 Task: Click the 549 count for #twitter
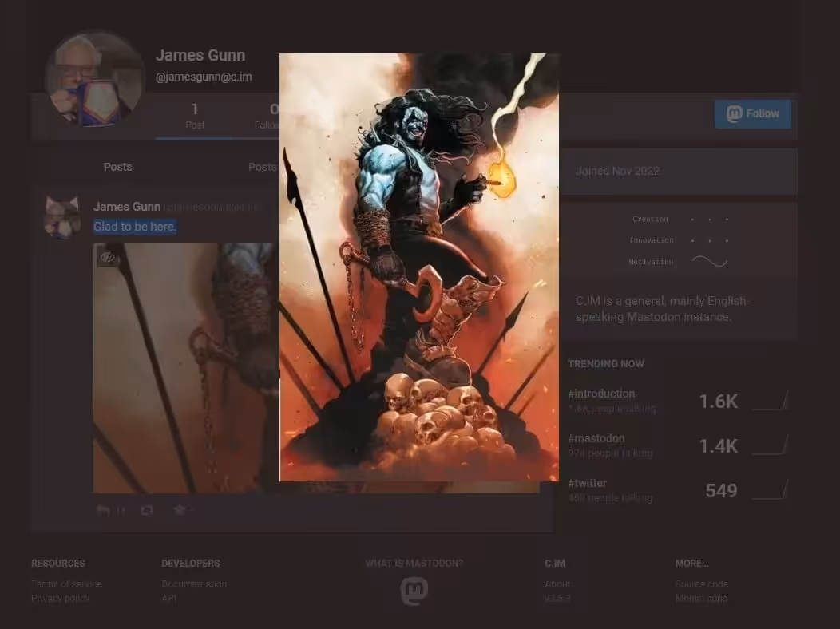tap(721, 491)
